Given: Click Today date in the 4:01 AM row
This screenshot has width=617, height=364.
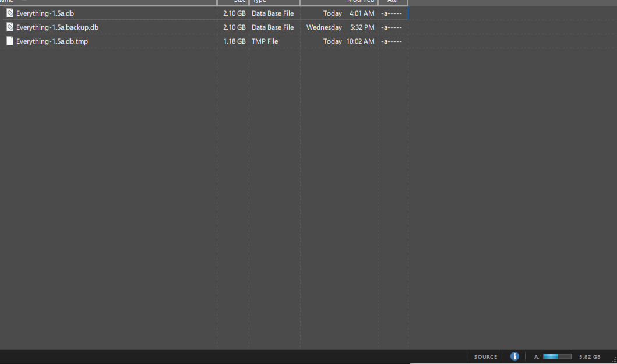Looking at the screenshot, I should click(x=333, y=13).
